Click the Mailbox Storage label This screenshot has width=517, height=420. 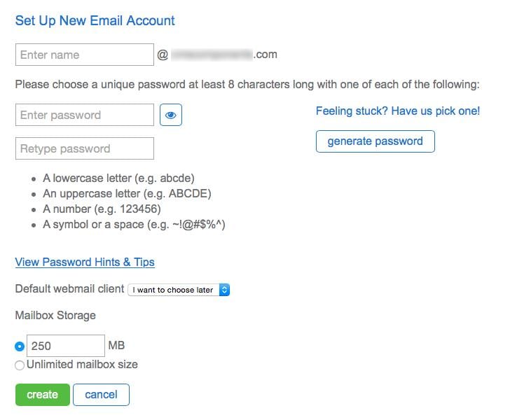point(55,315)
